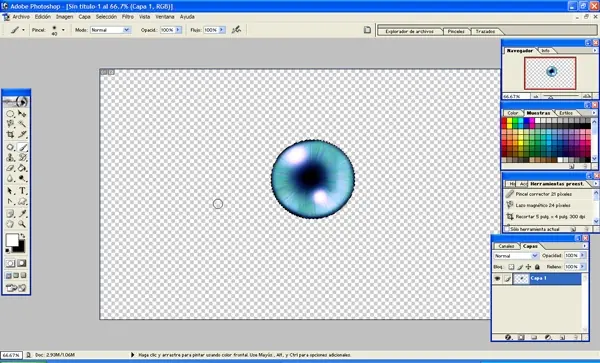Screen dimensions: 600x363
Task: Jump to ImageReady button in toolbox
Action: click(16, 288)
